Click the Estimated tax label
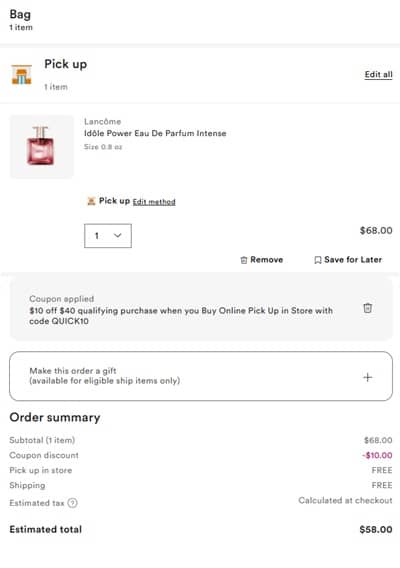 pos(37,503)
